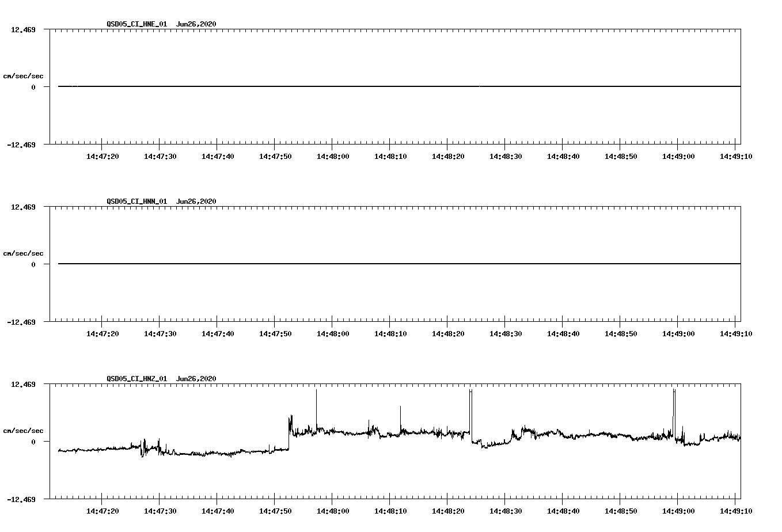Click 14:49:10 time label under HNE plot
This screenshot has height=532, width=782.
(x=735, y=156)
